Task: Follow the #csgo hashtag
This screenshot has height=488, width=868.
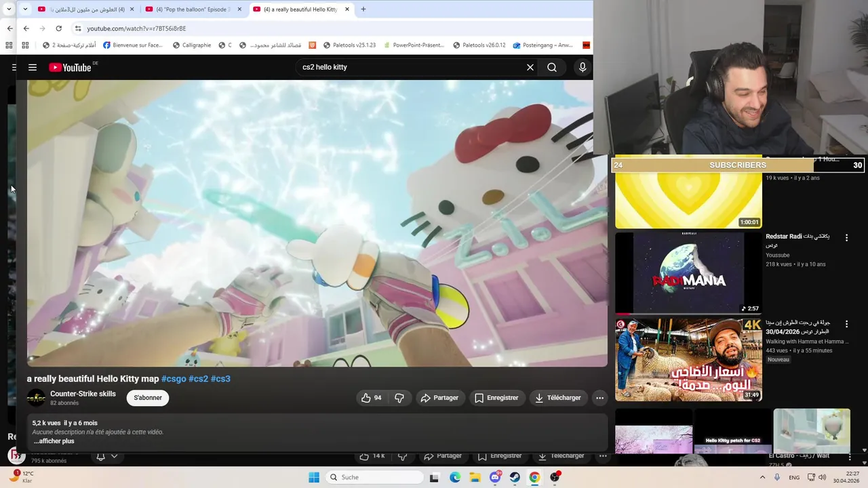Action: 174,379
